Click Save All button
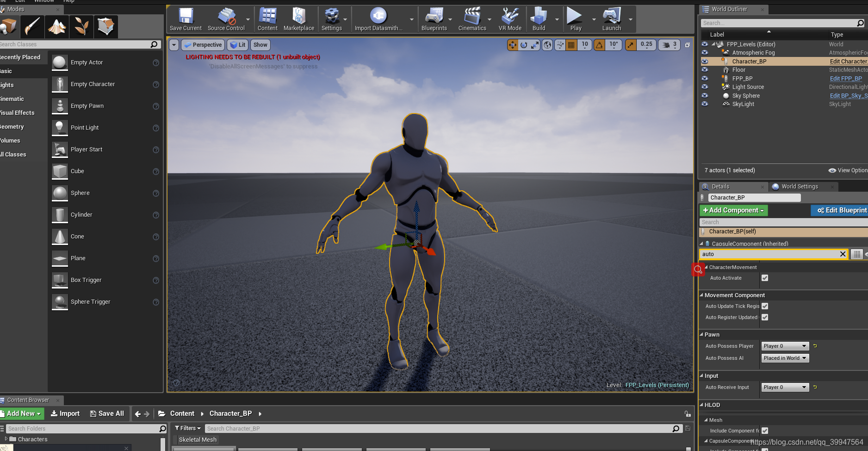Screen dimensions: 868x451 pos(107,413)
